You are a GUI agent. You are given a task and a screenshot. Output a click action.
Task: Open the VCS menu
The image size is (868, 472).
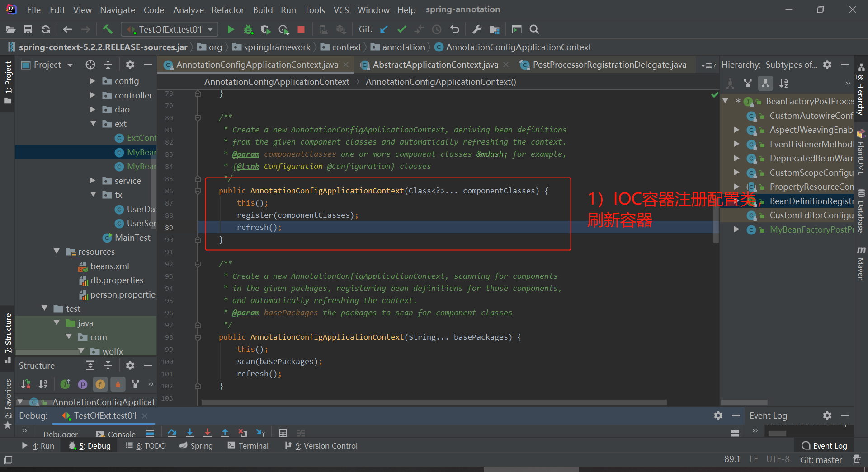click(341, 9)
